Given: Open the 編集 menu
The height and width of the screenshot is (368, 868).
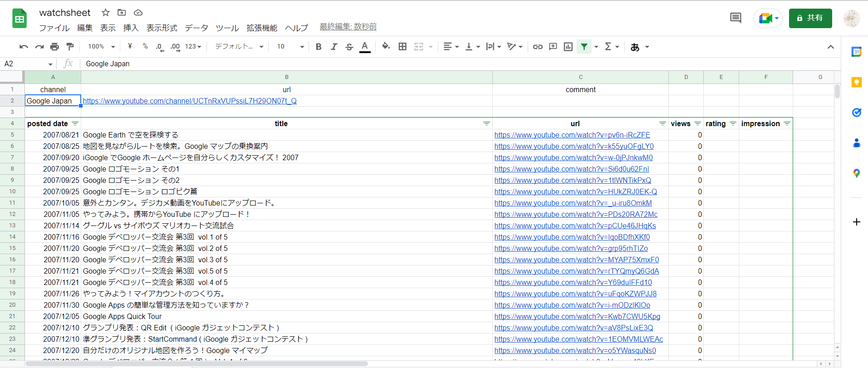Looking at the screenshot, I should (85, 28).
